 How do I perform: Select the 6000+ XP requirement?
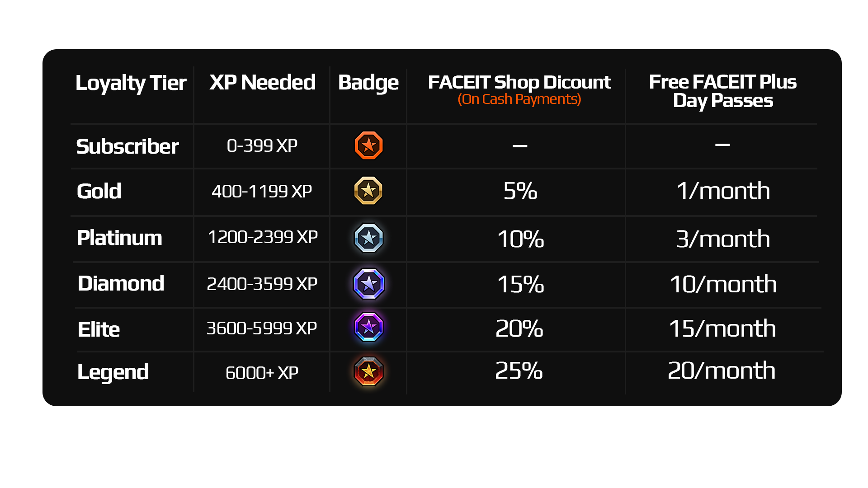click(x=262, y=373)
